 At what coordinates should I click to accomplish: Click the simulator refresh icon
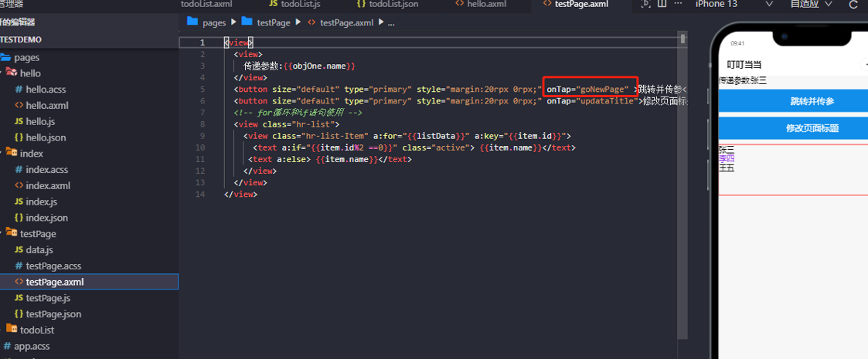pos(853,5)
